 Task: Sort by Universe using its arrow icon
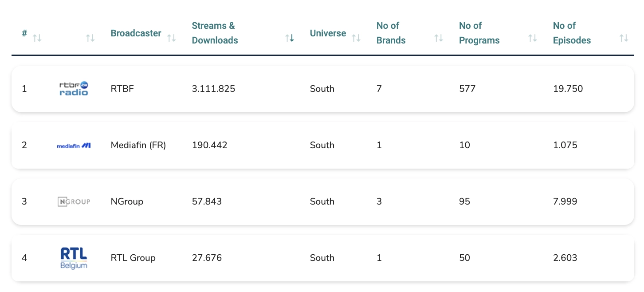(x=356, y=38)
